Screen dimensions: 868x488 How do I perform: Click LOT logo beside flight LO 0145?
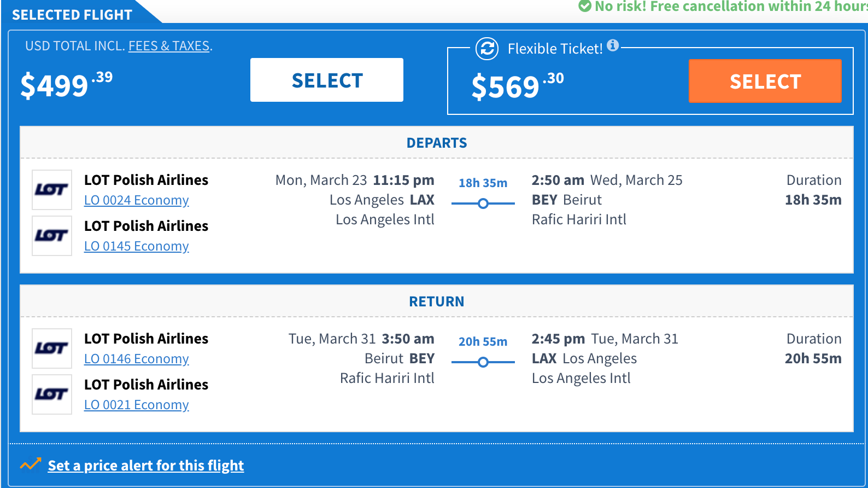pos(52,236)
